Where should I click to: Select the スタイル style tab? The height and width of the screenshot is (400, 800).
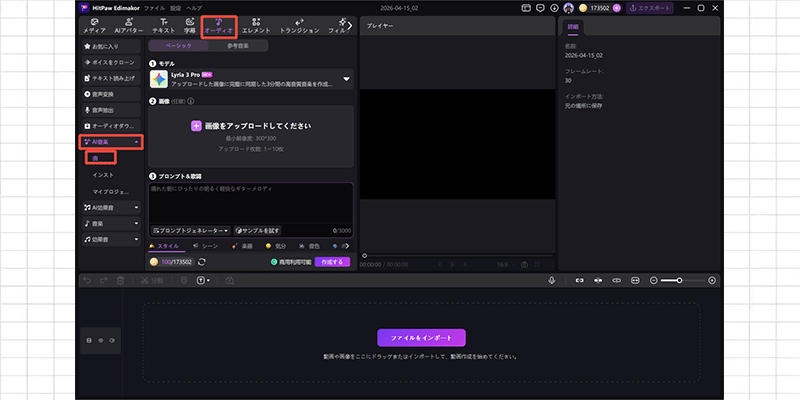(x=164, y=246)
